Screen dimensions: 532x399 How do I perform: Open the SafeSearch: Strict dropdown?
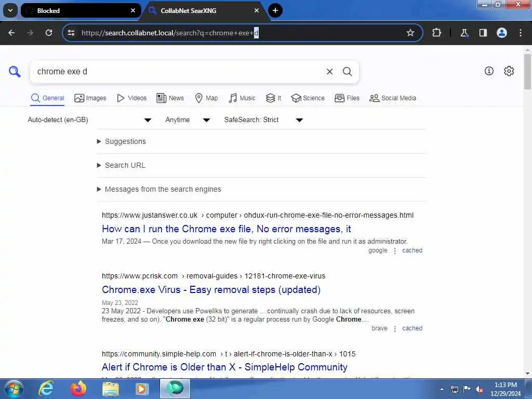click(x=263, y=120)
